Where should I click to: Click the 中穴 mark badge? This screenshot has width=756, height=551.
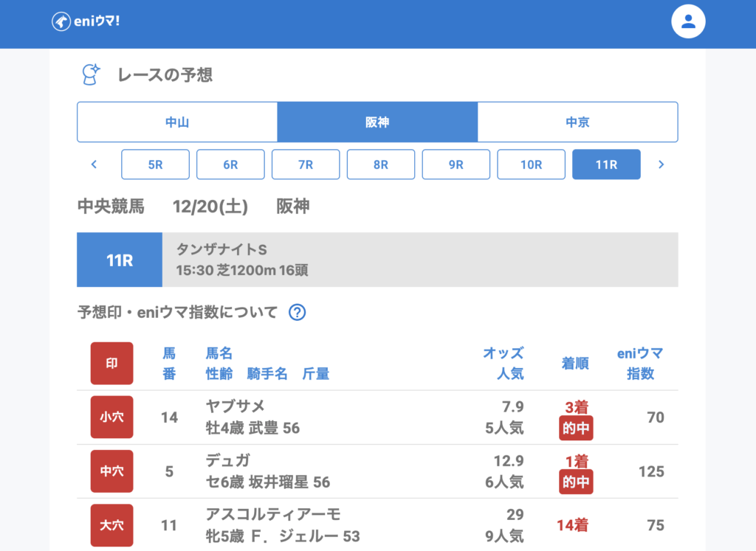pyautogui.click(x=111, y=471)
